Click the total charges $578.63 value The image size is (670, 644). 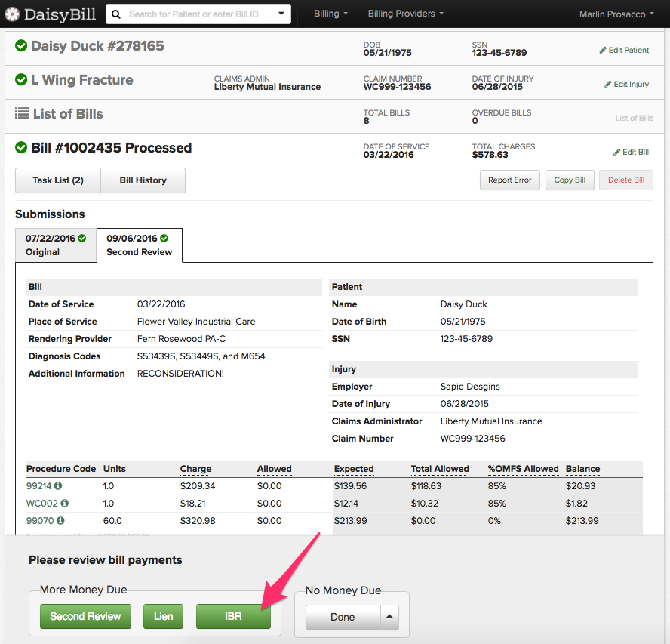tap(490, 155)
